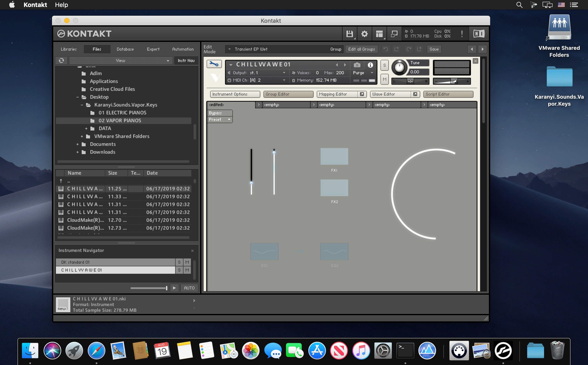Adjust the instrument pan slider
This screenshot has width=588, height=365.
pyautogui.click(x=410, y=81)
